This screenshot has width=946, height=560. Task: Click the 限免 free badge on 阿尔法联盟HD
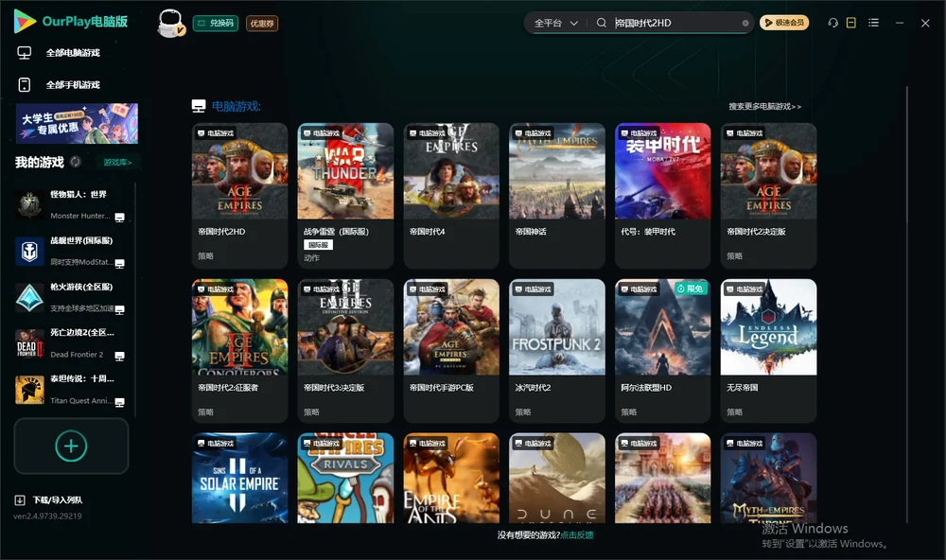[x=691, y=289]
